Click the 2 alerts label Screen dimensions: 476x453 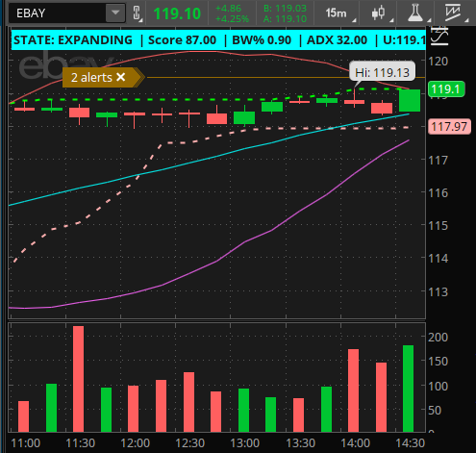[91, 77]
